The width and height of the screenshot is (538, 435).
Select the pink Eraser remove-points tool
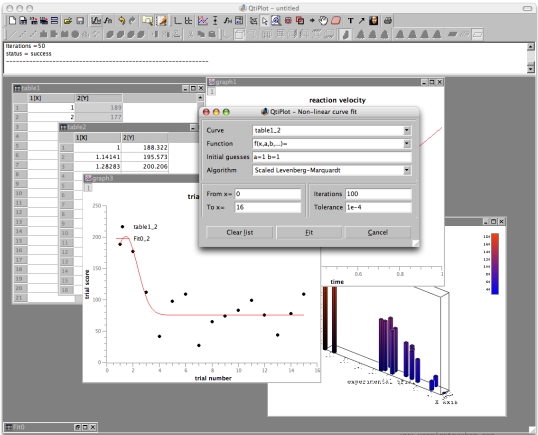pyautogui.click(x=336, y=21)
